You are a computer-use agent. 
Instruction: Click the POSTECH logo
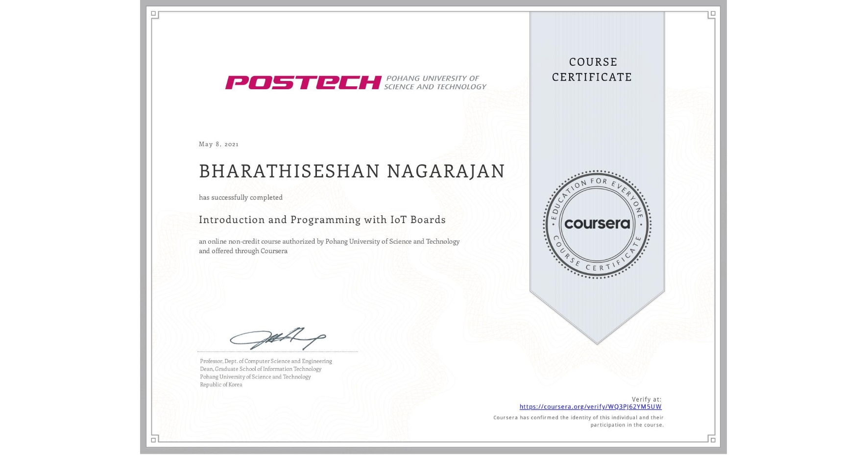[x=303, y=82]
